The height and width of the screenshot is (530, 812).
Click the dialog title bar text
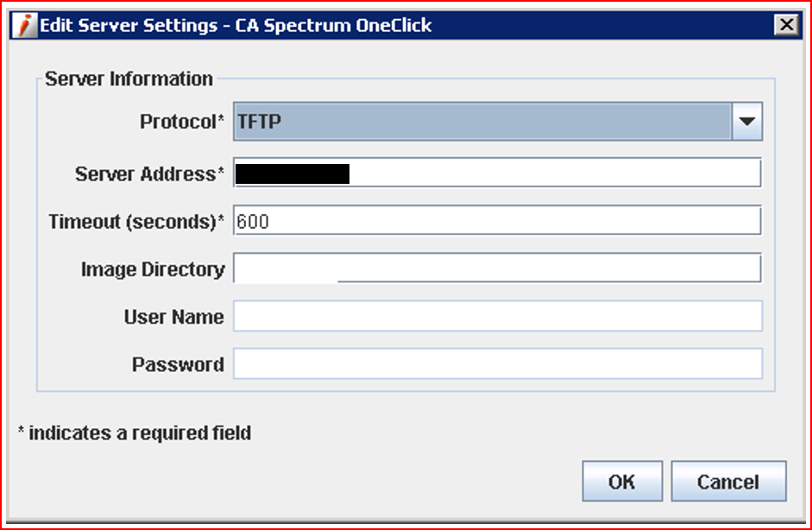236,25
